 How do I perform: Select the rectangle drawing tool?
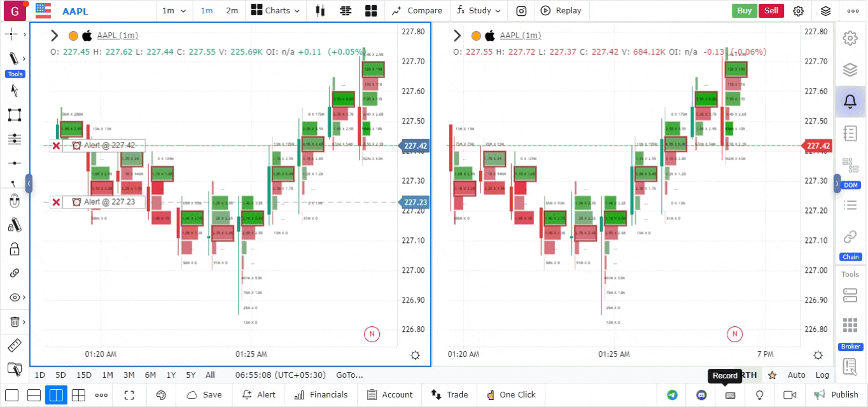coord(14,115)
